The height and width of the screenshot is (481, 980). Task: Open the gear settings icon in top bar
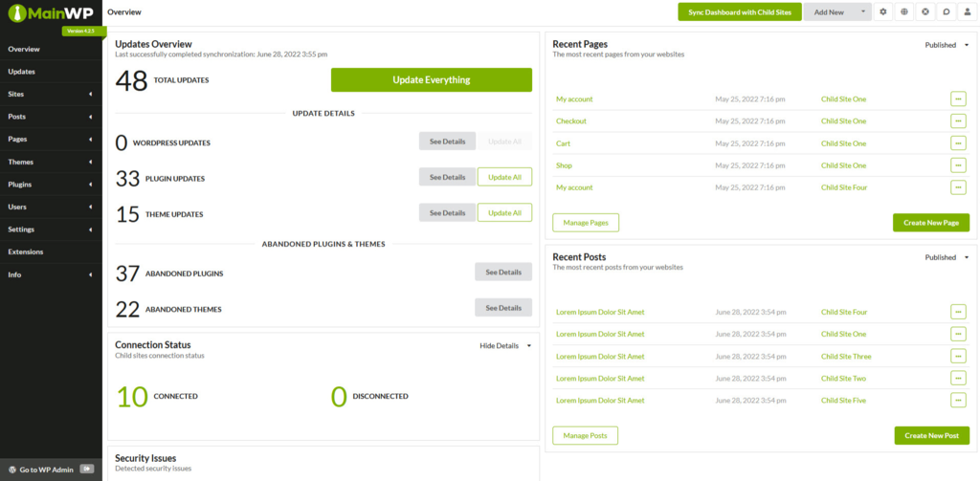[x=883, y=11]
